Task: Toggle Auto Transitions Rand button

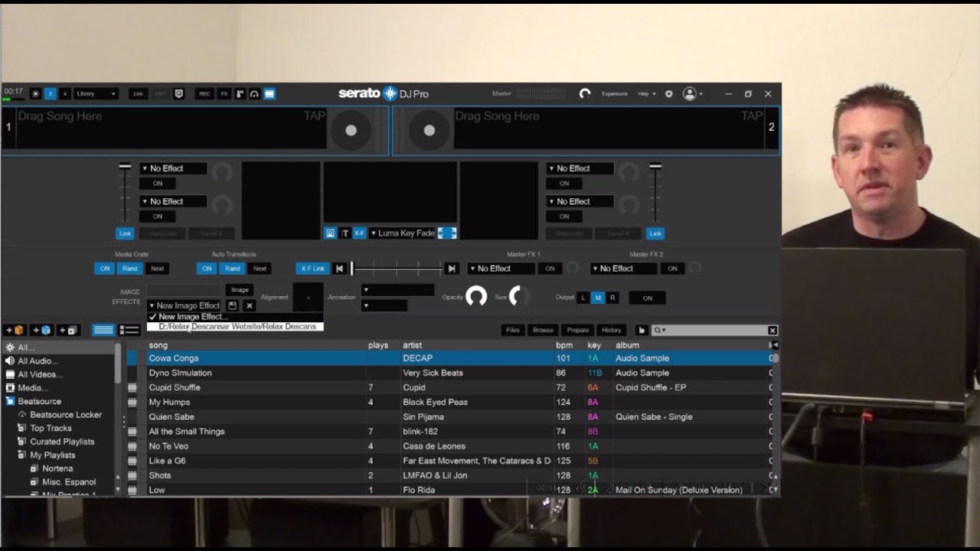Action: 233,269
